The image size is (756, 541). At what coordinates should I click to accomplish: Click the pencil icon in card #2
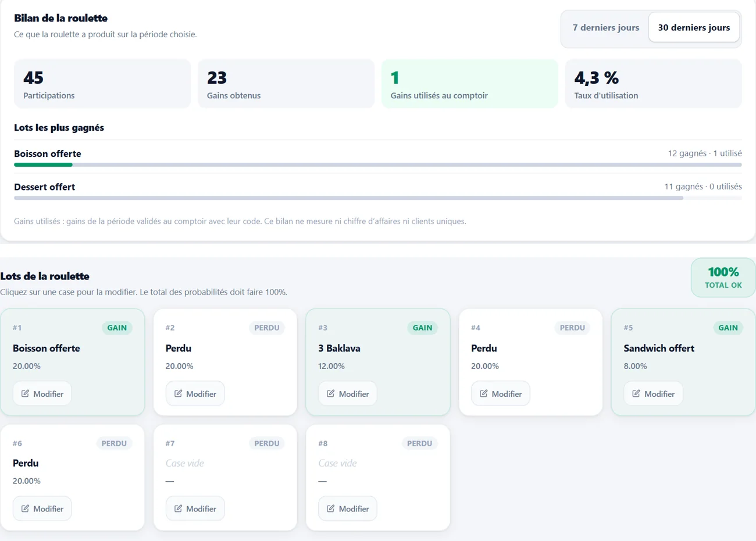178,393
